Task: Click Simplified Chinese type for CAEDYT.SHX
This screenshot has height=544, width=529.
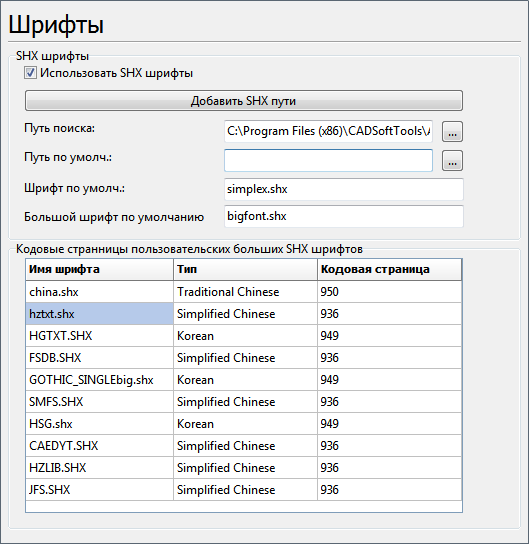Action: 245,446
